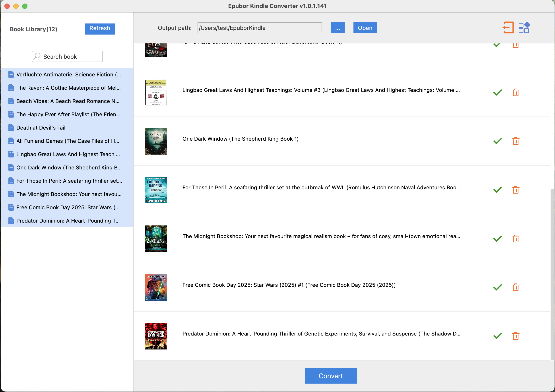Click green checkmark for The Midnight Bookshop
The width and height of the screenshot is (555, 392).
coord(497,239)
